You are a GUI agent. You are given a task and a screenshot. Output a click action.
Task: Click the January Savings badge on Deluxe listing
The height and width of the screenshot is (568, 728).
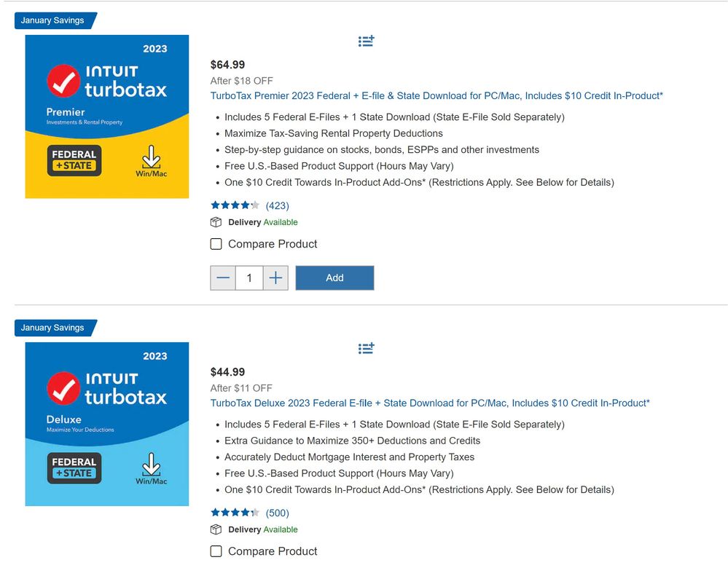(51, 328)
